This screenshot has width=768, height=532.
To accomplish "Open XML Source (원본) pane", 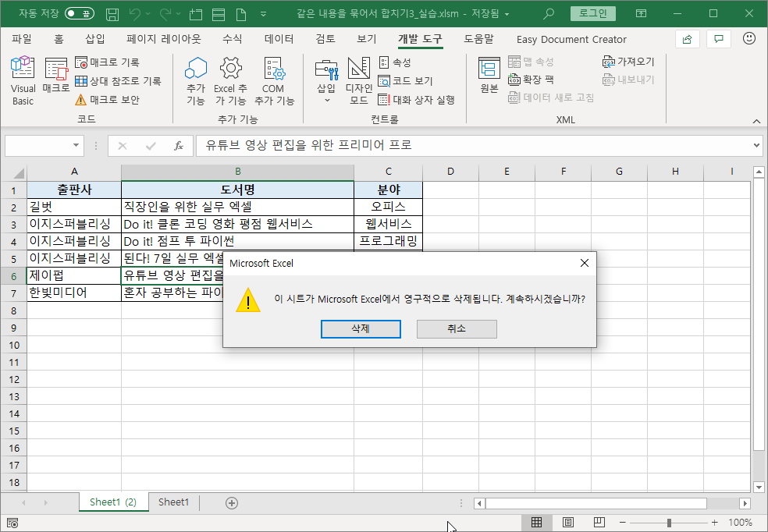I will 489,75.
